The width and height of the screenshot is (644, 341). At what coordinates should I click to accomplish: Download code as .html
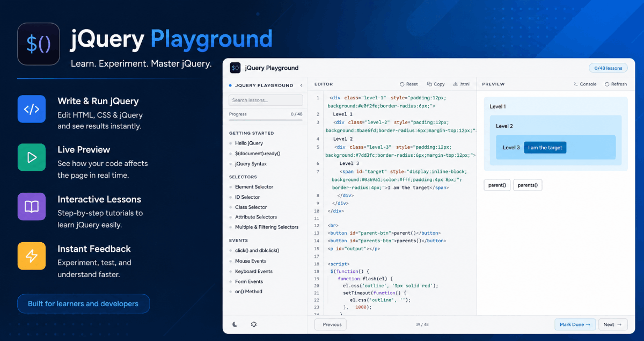[462, 84]
